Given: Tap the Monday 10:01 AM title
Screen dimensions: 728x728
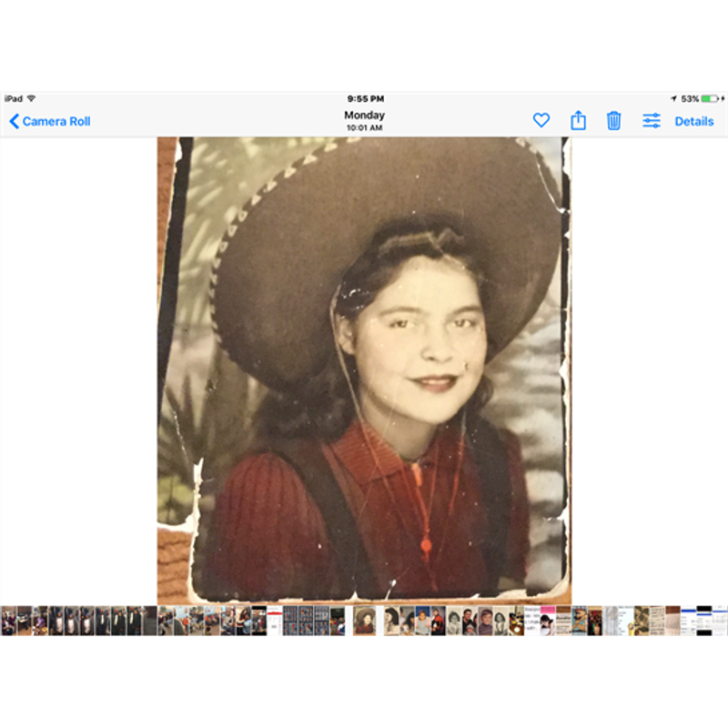Looking at the screenshot, I should coord(364,120).
